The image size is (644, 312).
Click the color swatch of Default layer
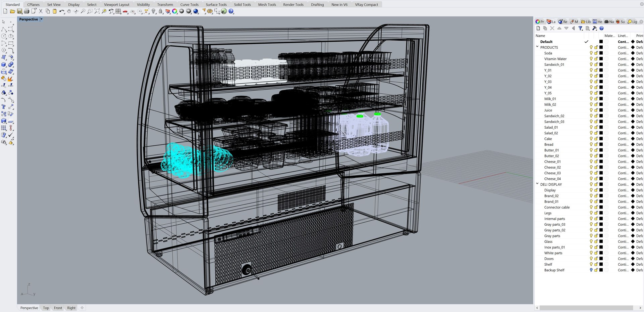(x=601, y=42)
